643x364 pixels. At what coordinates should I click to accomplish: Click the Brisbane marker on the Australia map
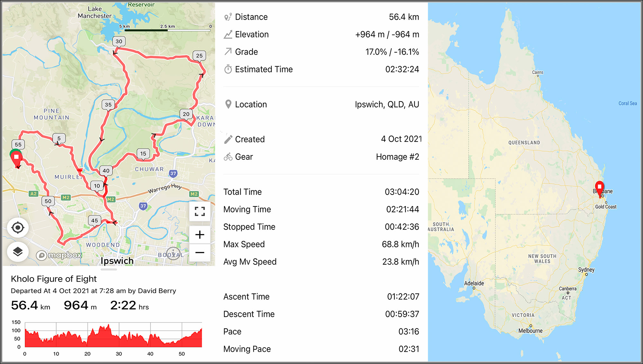click(x=599, y=187)
